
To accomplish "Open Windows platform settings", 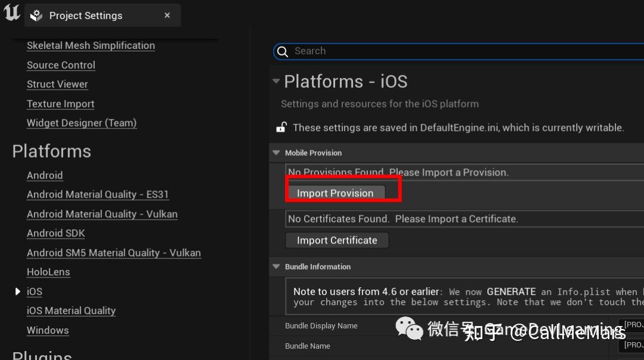I will pos(48,330).
